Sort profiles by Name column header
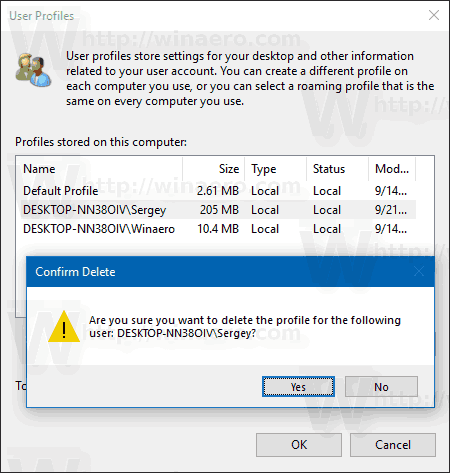 click(99, 169)
